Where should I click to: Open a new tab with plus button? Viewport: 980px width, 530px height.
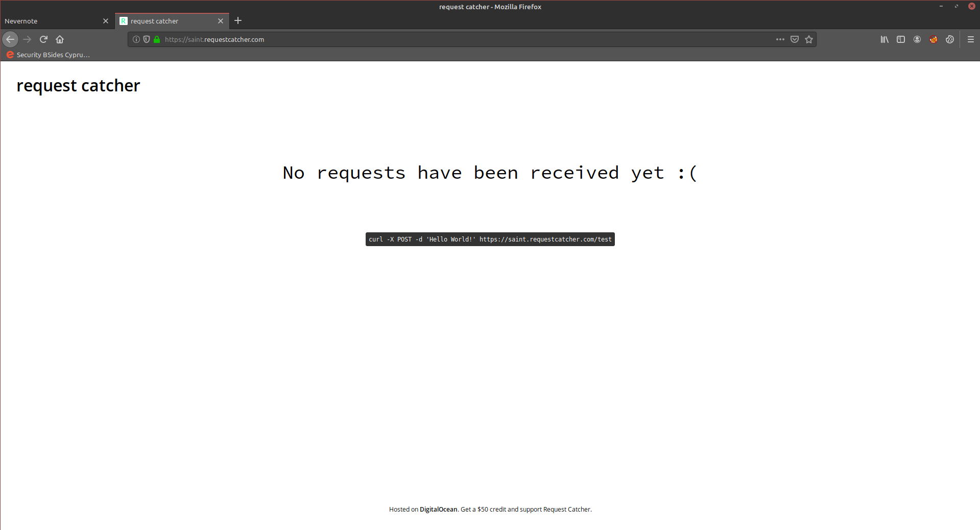pyautogui.click(x=238, y=21)
